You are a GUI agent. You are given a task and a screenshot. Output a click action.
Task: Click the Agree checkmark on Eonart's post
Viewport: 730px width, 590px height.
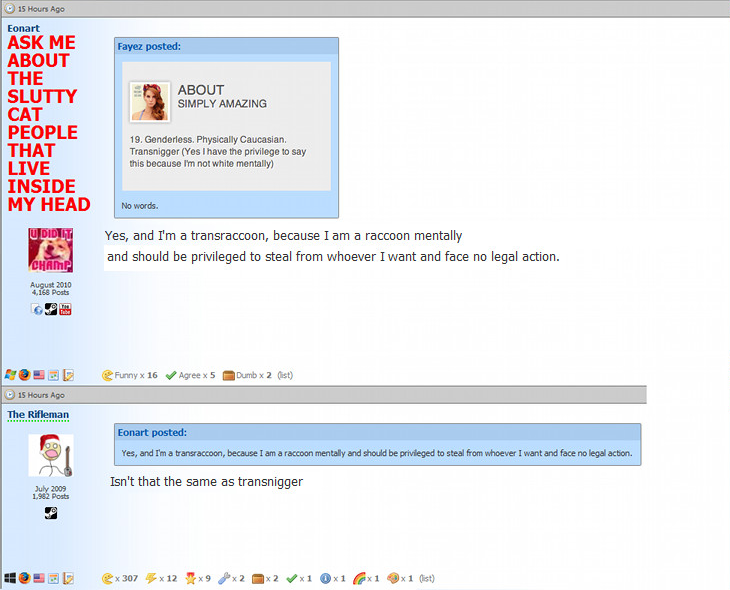pyautogui.click(x=171, y=375)
